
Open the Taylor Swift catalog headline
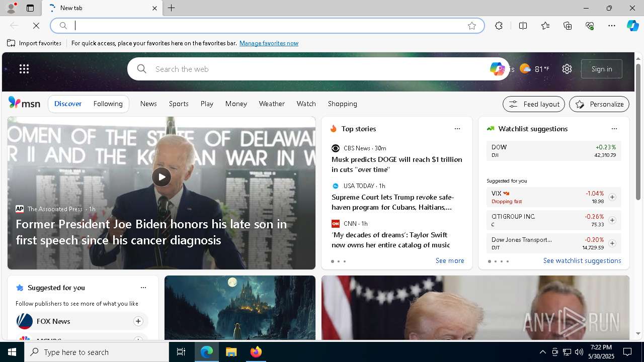pyautogui.click(x=391, y=240)
